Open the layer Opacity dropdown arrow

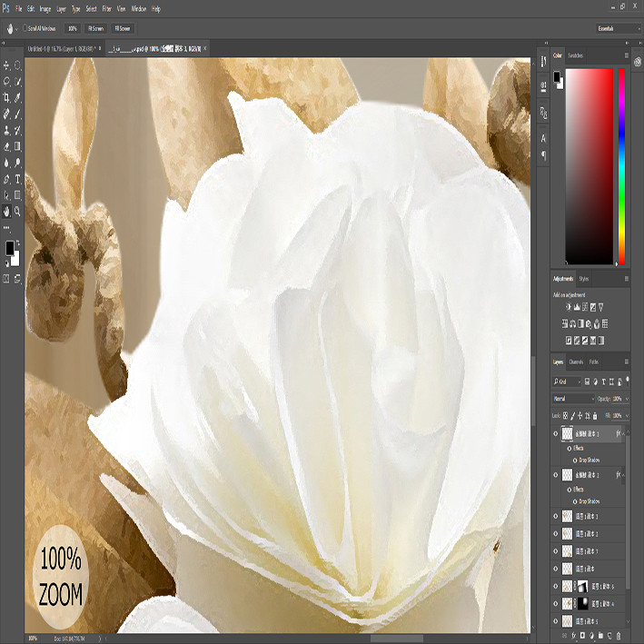(x=627, y=399)
